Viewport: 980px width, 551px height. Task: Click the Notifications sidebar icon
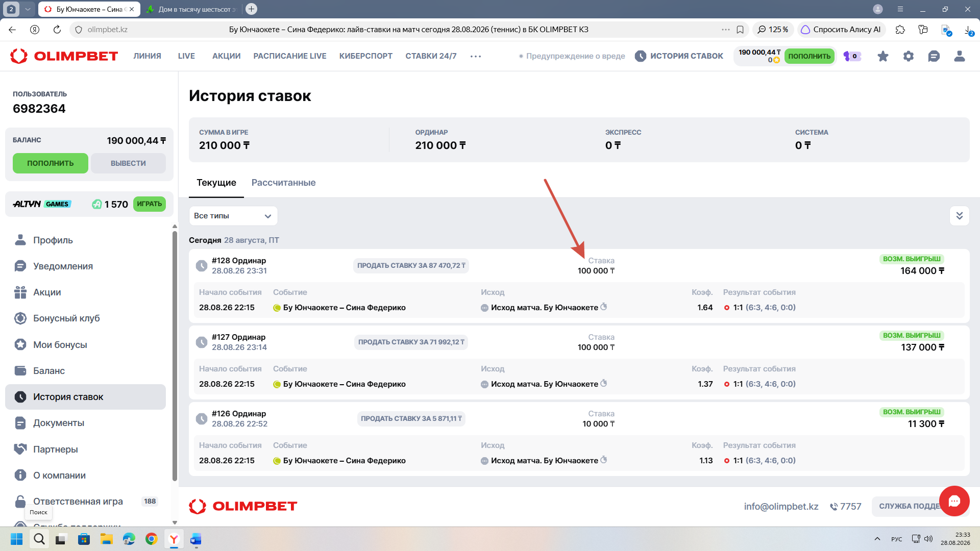pos(20,266)
